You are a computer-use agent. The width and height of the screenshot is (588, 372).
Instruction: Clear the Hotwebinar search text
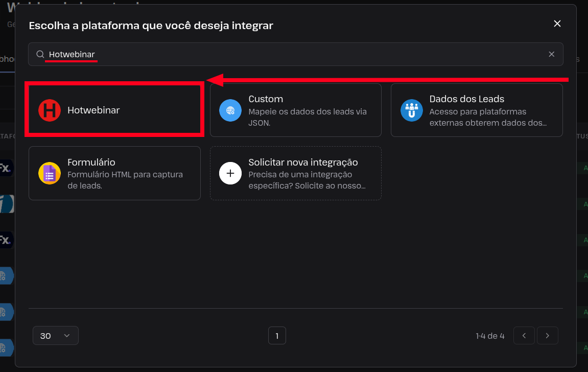coord(552,54)
